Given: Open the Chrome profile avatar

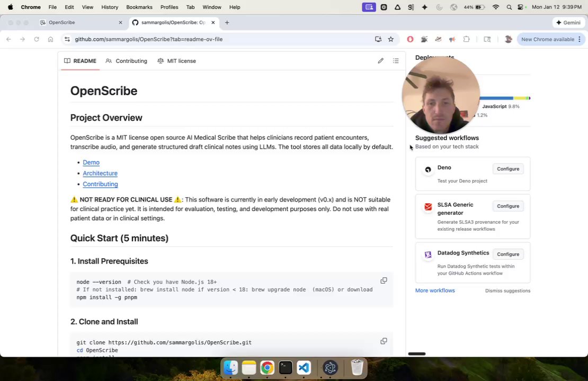Looking at the screenshot, I should click(x=508, y=39).
